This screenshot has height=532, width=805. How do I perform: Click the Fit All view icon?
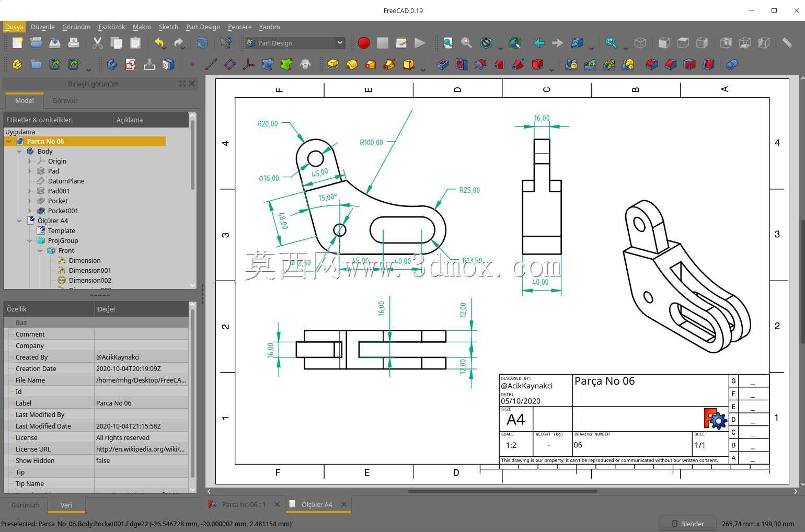[x=448, y=43]
